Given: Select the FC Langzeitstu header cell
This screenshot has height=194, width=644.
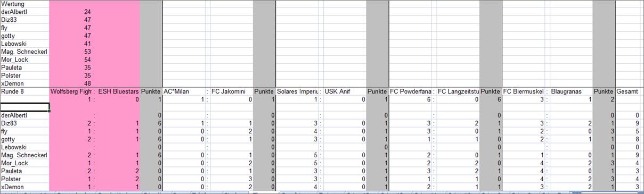Looking at the screenshot, I should pos(458,91).
